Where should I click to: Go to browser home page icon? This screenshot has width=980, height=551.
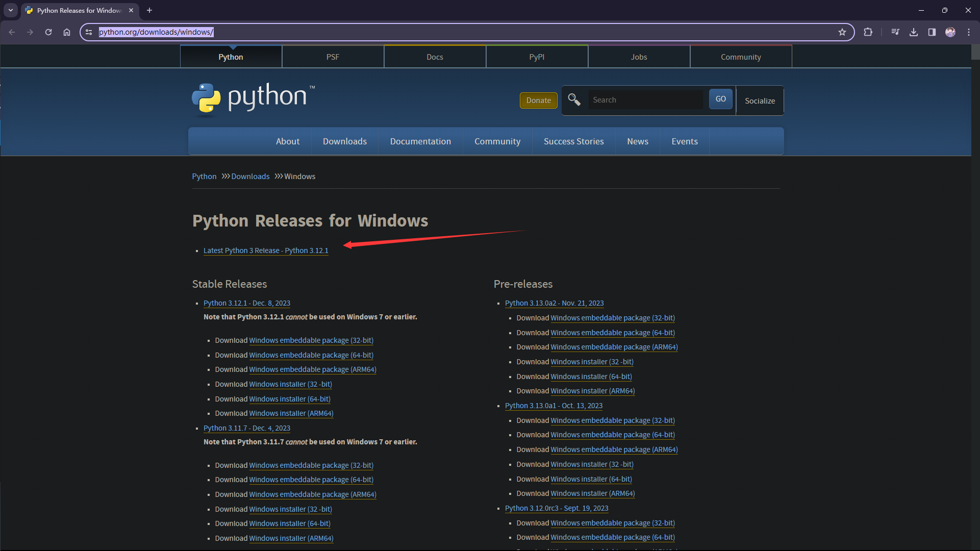[67, 32]
